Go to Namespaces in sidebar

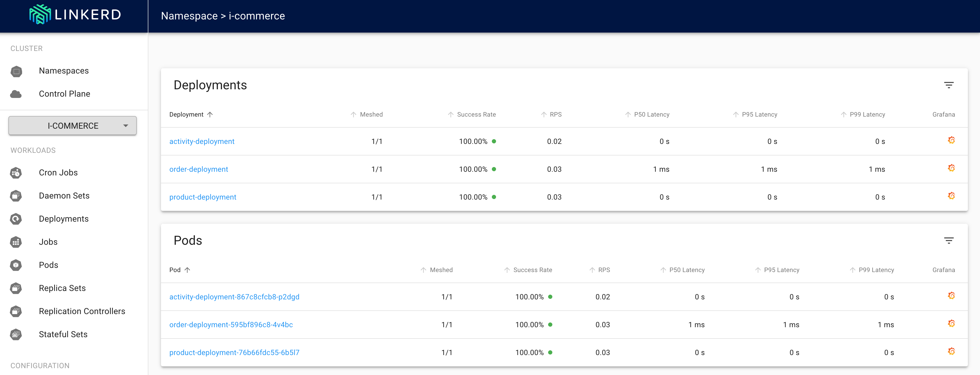(x=64, y=71)
